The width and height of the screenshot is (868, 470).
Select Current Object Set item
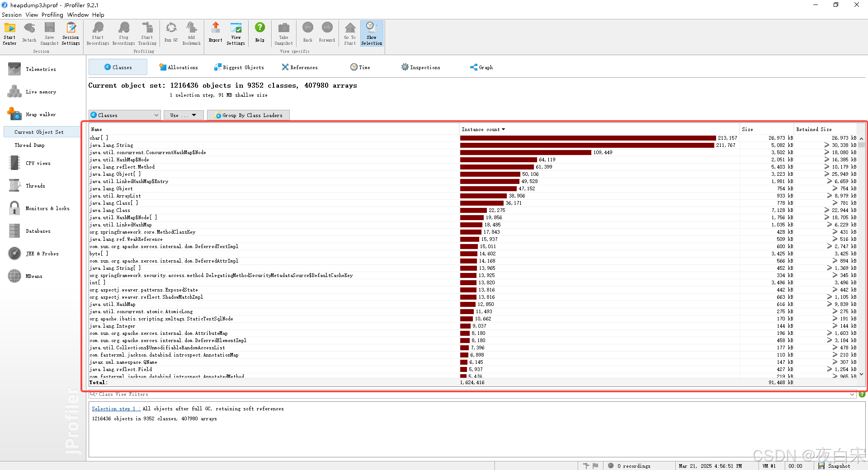click(42, 132)
